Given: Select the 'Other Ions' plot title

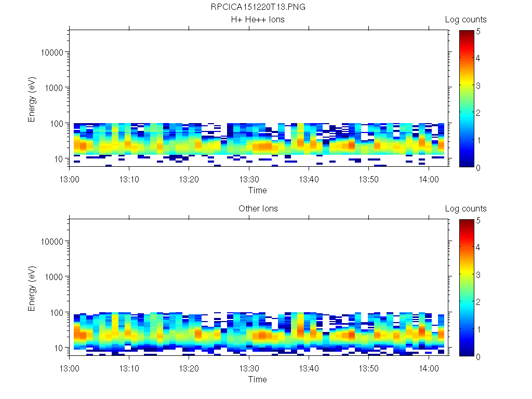Looking at the screenshot, I should click(258, 208).
